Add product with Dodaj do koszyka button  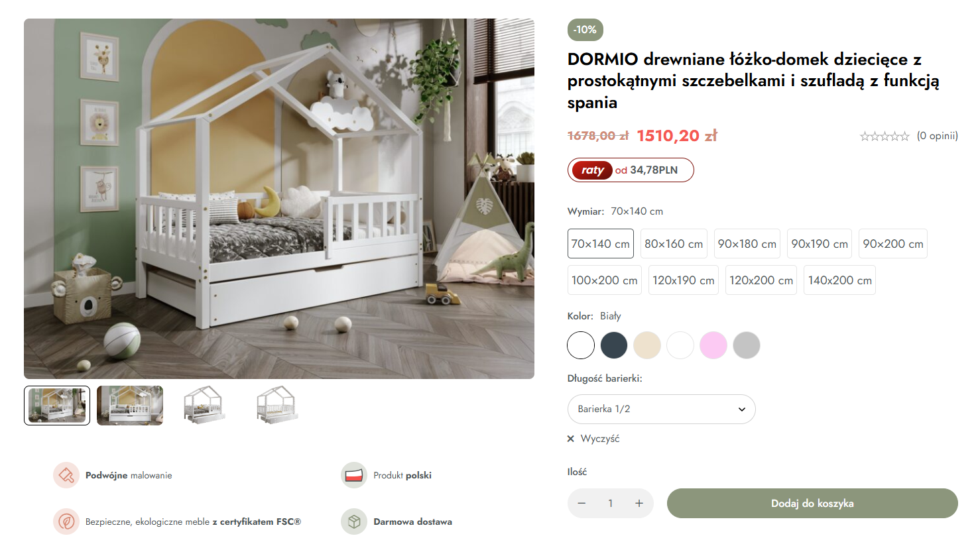pyautogui.click(x=812, y=504)
